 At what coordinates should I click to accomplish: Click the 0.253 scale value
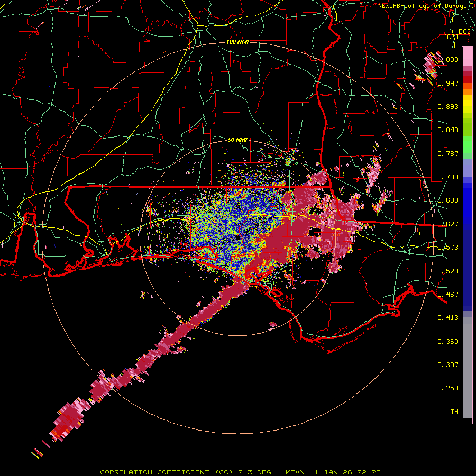pos(448,388)
